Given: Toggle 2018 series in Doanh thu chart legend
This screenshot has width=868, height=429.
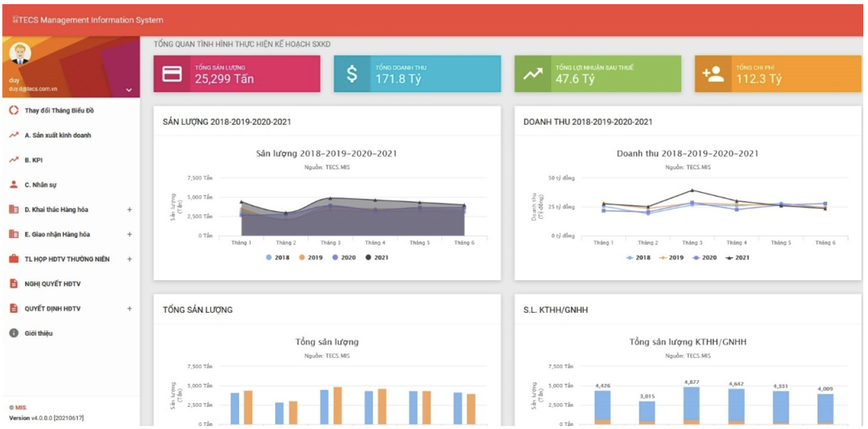Looking at the screenshot, I should pyautogui.click(x=638, y=258).
